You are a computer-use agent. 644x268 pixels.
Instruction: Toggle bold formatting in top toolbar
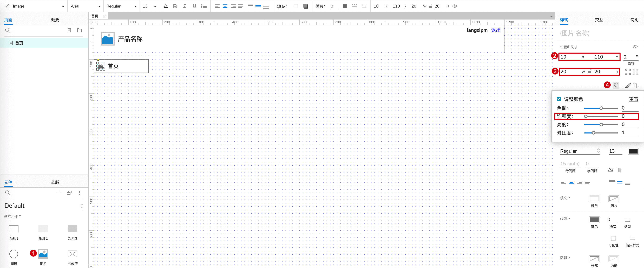click(175, 6)
